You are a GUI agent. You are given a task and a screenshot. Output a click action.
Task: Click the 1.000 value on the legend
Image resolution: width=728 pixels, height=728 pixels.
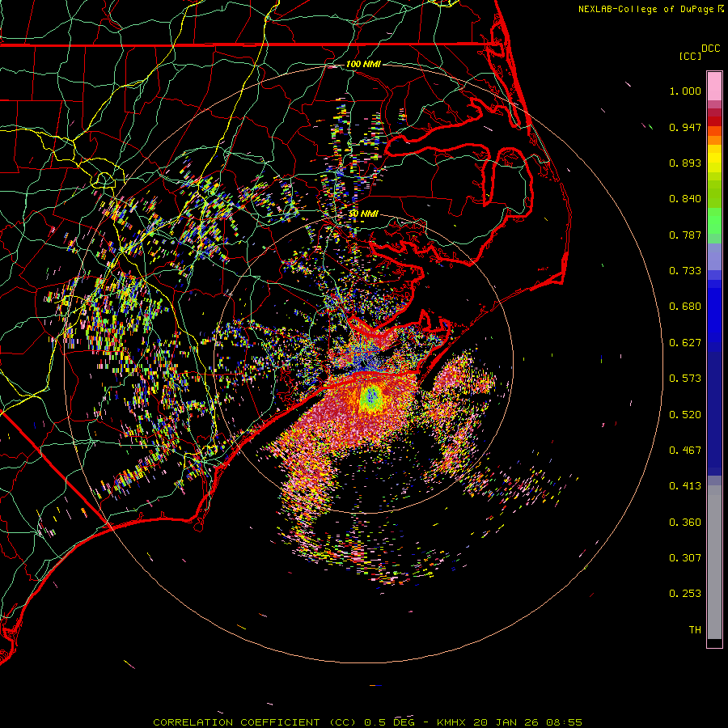685,91
